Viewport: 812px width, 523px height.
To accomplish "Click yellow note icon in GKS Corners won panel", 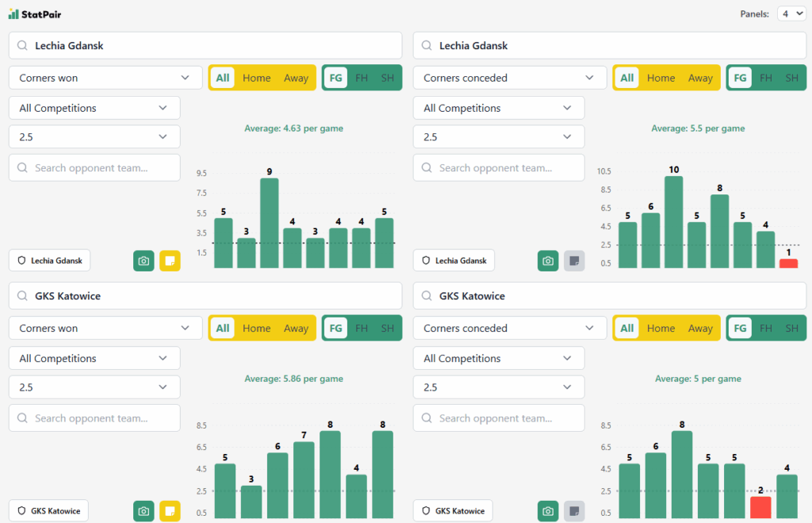I will coord(170,511).
